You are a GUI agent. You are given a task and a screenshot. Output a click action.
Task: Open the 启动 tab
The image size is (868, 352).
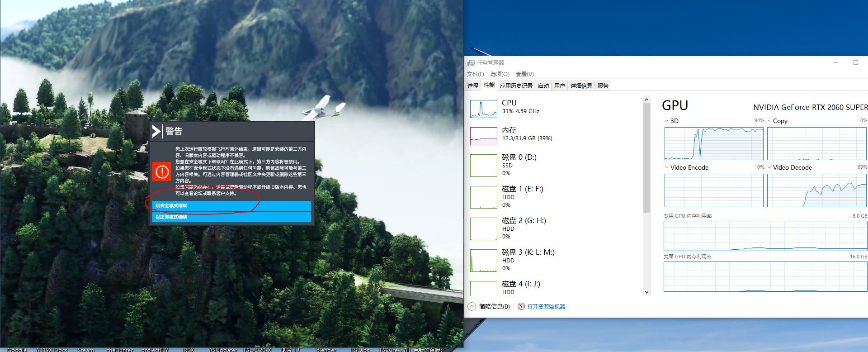point(543,86)
